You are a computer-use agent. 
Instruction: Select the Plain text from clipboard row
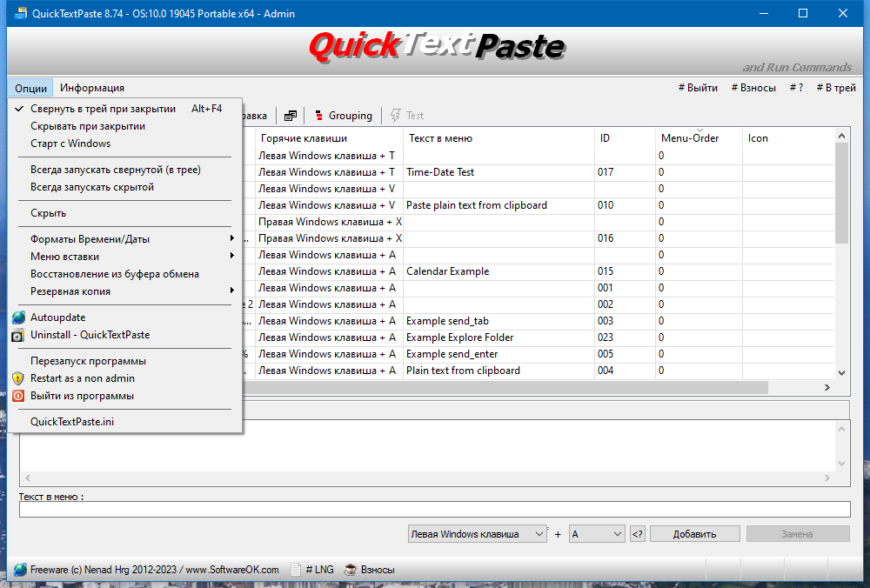pyautogui.click(x=539, y=371)
